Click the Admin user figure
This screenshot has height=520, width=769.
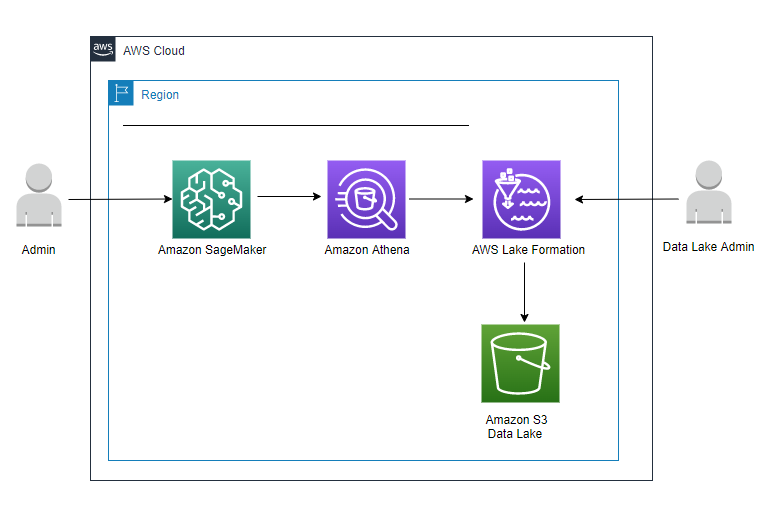pos(39,195)
